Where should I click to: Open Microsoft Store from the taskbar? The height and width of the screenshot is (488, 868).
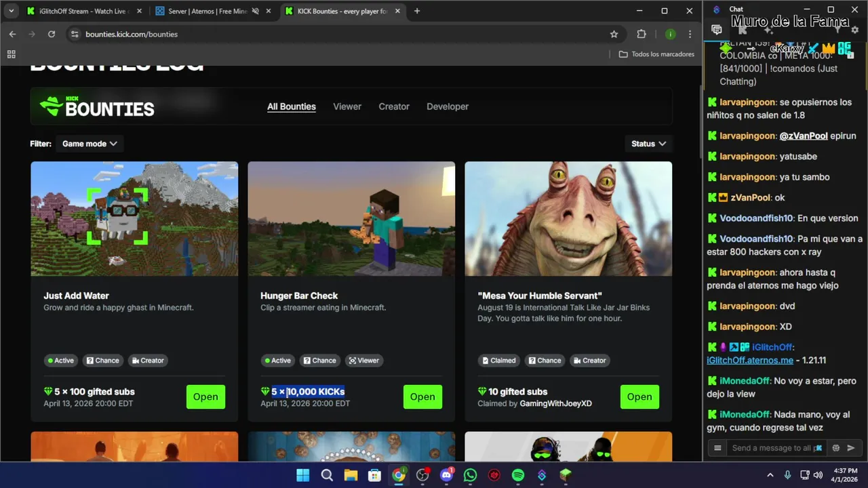point(374,475)
